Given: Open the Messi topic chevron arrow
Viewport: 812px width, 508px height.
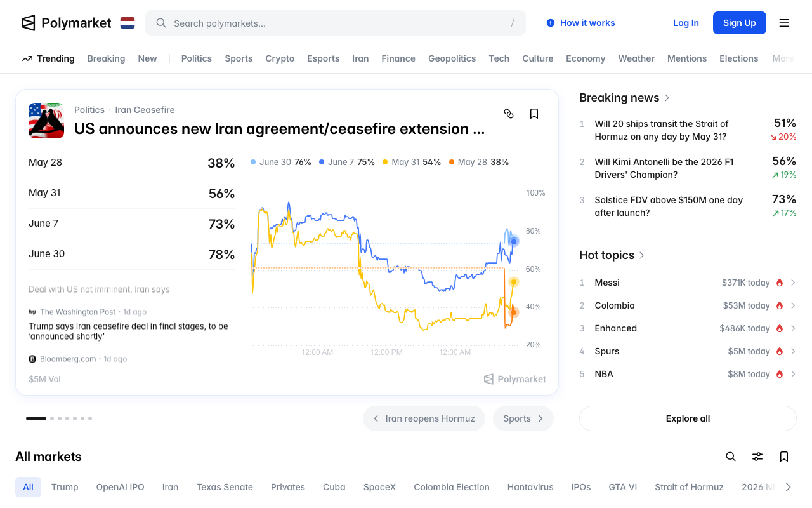Looking at the screenshot, I should point(793,283).
